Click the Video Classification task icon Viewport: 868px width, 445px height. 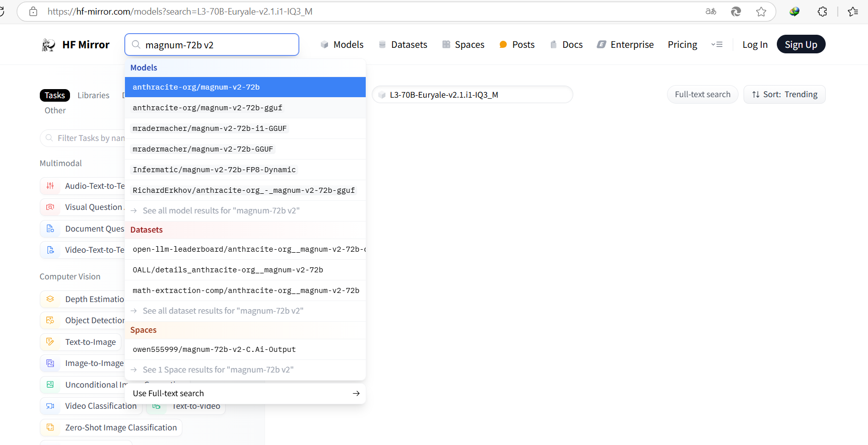point(50,406)
